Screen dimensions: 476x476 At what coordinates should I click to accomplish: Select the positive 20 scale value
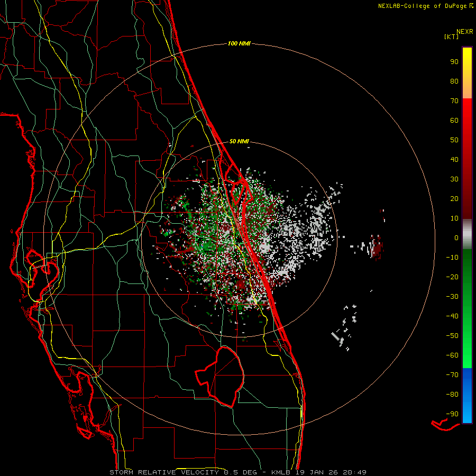(x=454, y=198)
